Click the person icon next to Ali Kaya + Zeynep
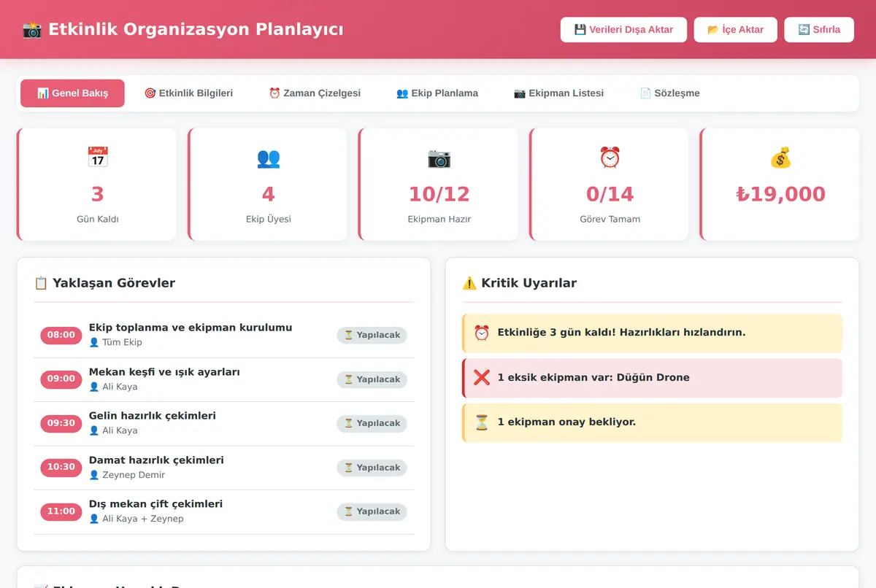 (x=93, y=519)
